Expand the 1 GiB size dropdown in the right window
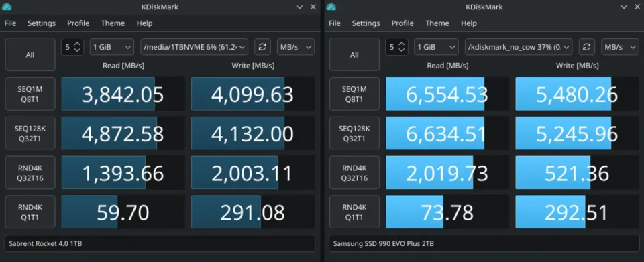 point(436,47)
